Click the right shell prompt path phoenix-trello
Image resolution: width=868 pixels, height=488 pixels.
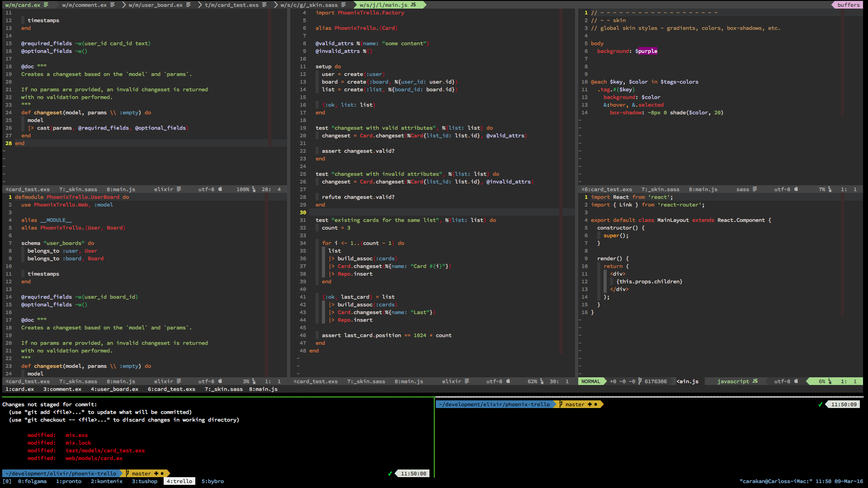(495, 404)
